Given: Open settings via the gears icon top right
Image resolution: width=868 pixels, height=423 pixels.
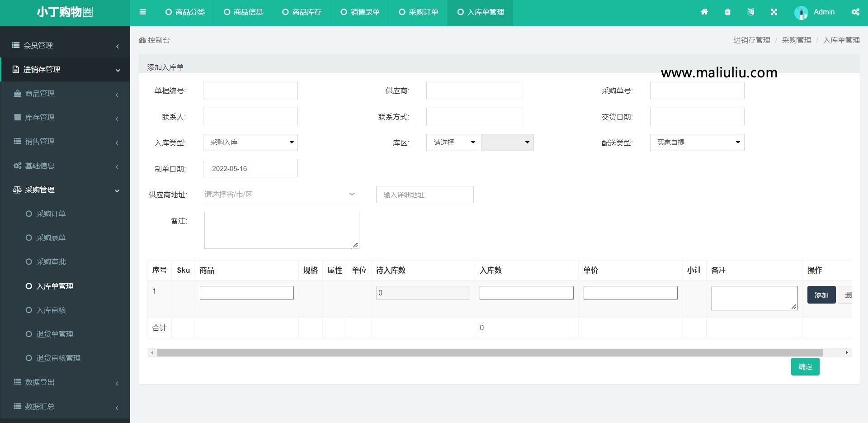Looking at the screenshot, I should pos(856,12).
